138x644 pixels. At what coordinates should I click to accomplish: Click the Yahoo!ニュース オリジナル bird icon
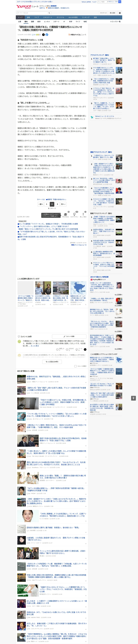[x=92, y=117]
